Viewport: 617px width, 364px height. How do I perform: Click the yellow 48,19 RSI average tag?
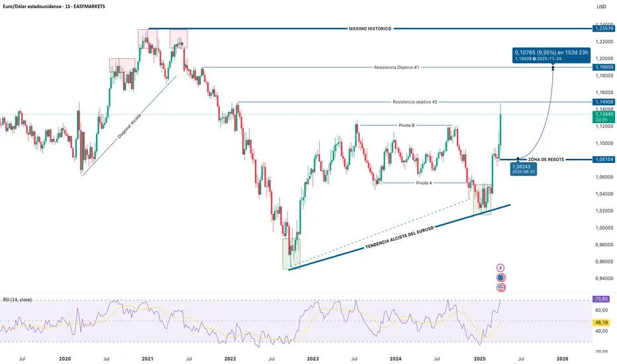coord(601,322)
